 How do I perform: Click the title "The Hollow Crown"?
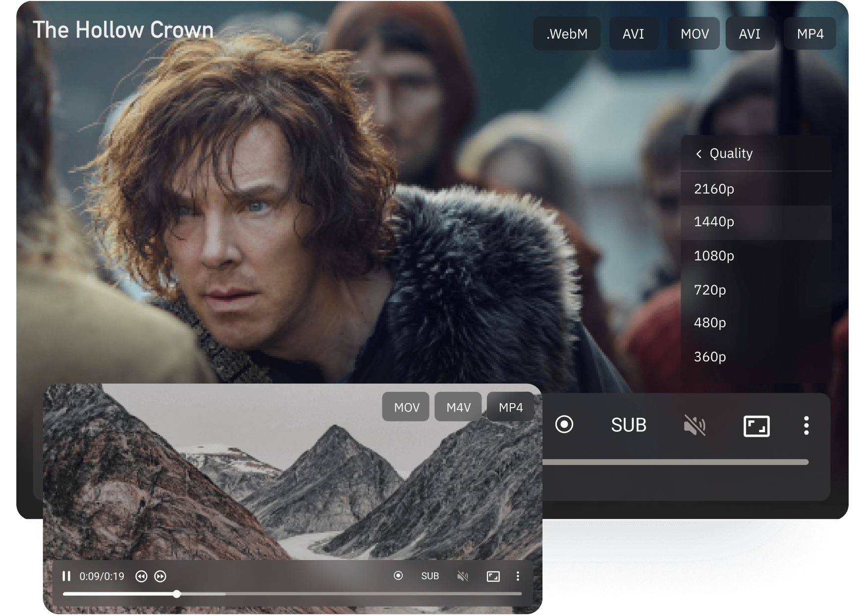click(x=123, y=30)
